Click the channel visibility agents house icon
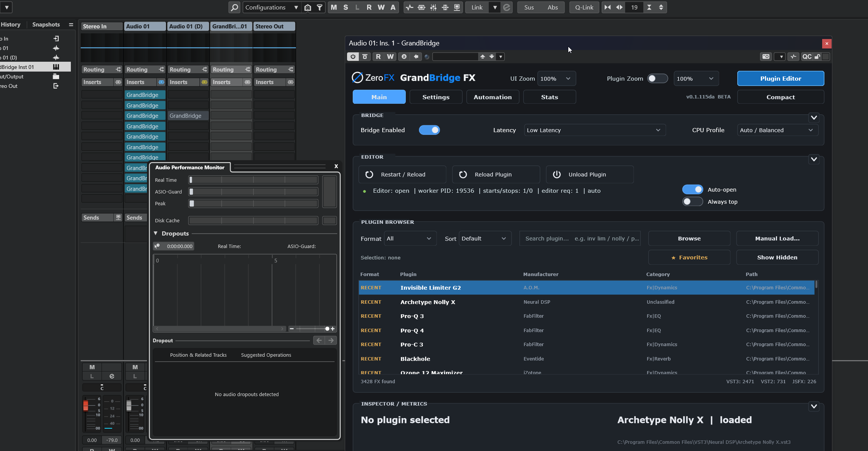 pyautogui.click(x=308, y=7)
